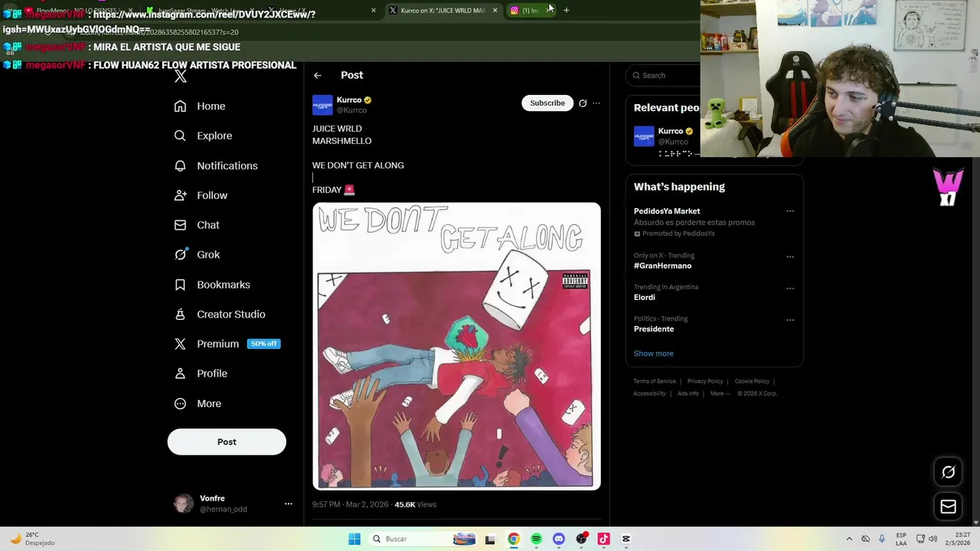Open options for PedidosYa Market trend
This screenshot has width=980, height=551.
coord(790,211)
